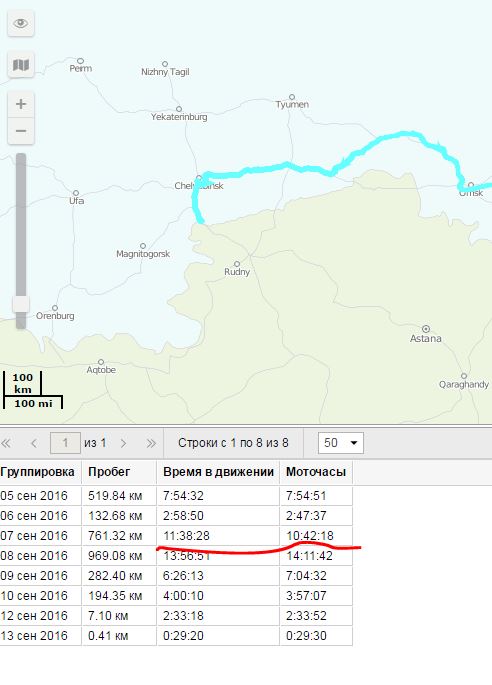Go to last page arrow
Image resolution: width=492 pixels, height=685 pixels.
point(151,443)
